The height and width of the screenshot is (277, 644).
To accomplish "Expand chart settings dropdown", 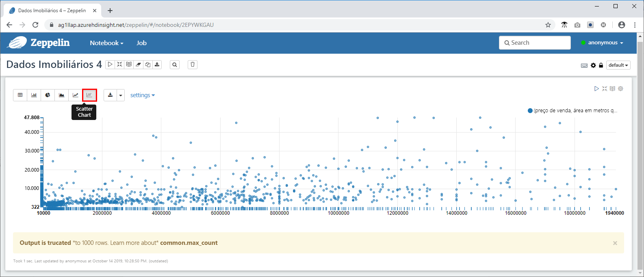I will click(x=143, y=95).
